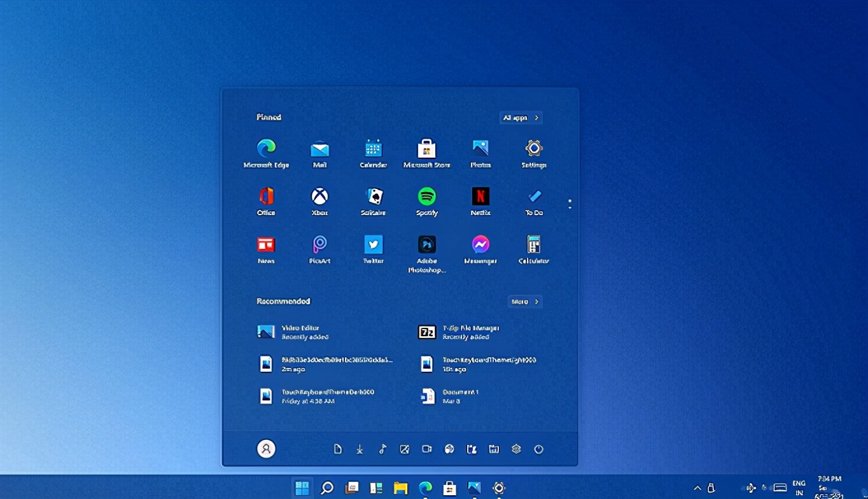The height and width of the screenshot is (499, 868).
Task: Click the Start button on taskbar
Action: click(x=302, y=488)
